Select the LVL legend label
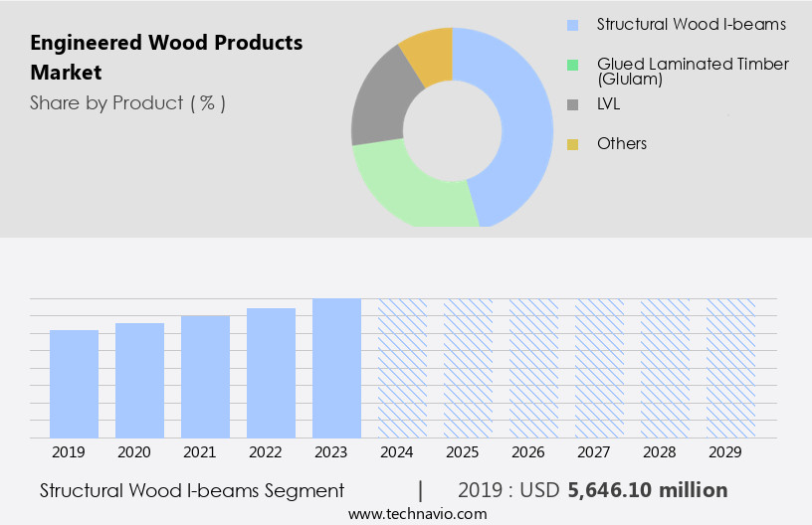812x525 pixels. pyautogui.click(x=609, y=103)
